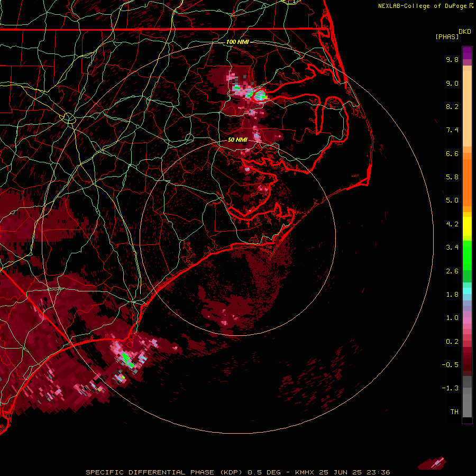Click the 100 NMI range ring label
The image size is (476, 476).
click(x=237, y=42)
